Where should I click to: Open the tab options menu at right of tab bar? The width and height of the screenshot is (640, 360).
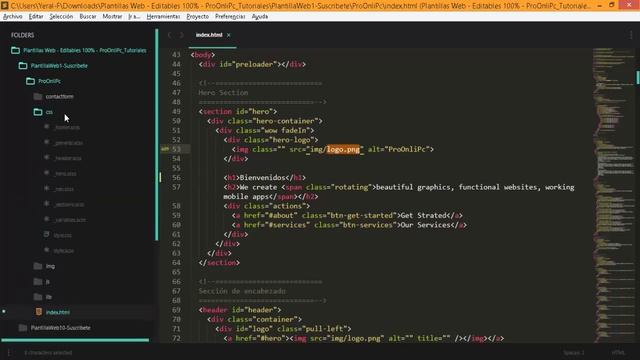[x=631, y=35]
